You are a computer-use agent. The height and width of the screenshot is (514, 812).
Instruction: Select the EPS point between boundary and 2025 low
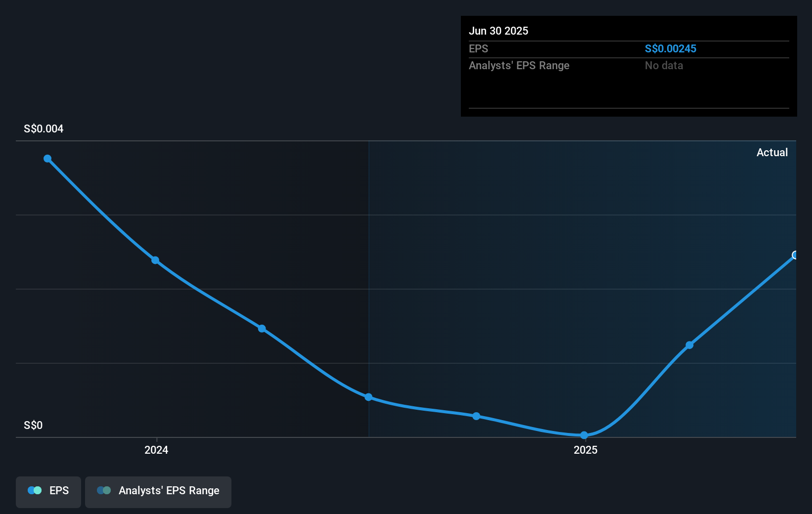pyautogui.click(x=476, y=416)
